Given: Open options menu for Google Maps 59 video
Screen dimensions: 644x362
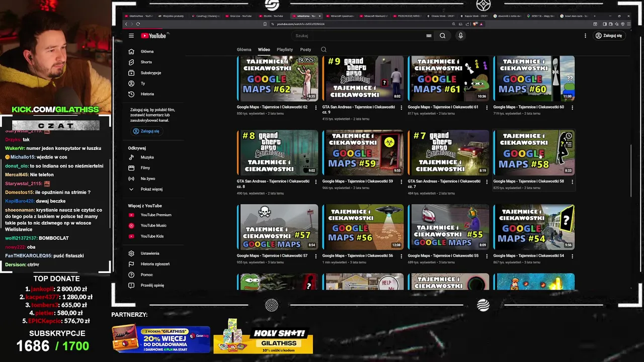Looking at the screenshot, I should 401,182.
